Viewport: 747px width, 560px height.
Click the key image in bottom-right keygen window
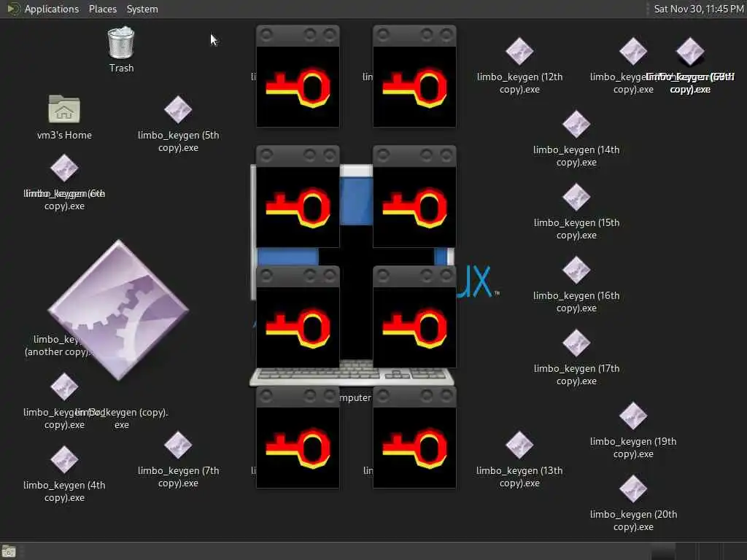(414, 448)
